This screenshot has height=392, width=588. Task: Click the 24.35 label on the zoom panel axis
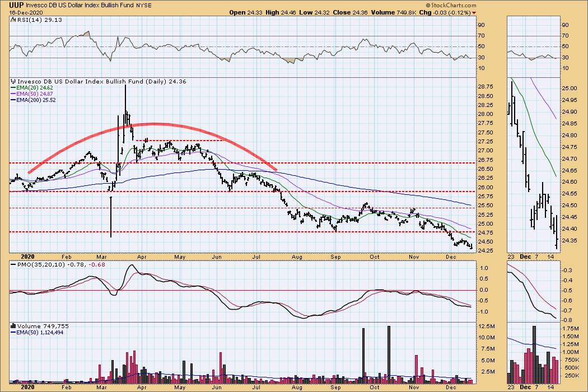pos(570,240)
